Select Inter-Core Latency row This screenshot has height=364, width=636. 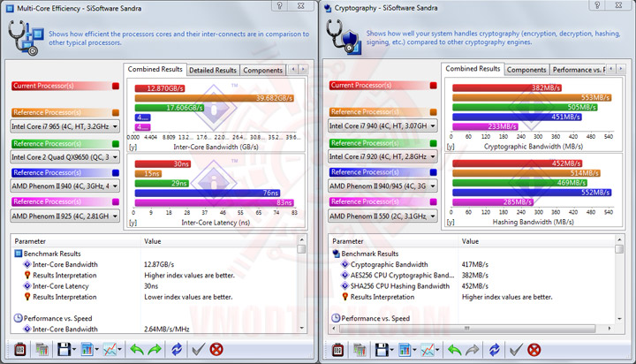pos(60,286)
